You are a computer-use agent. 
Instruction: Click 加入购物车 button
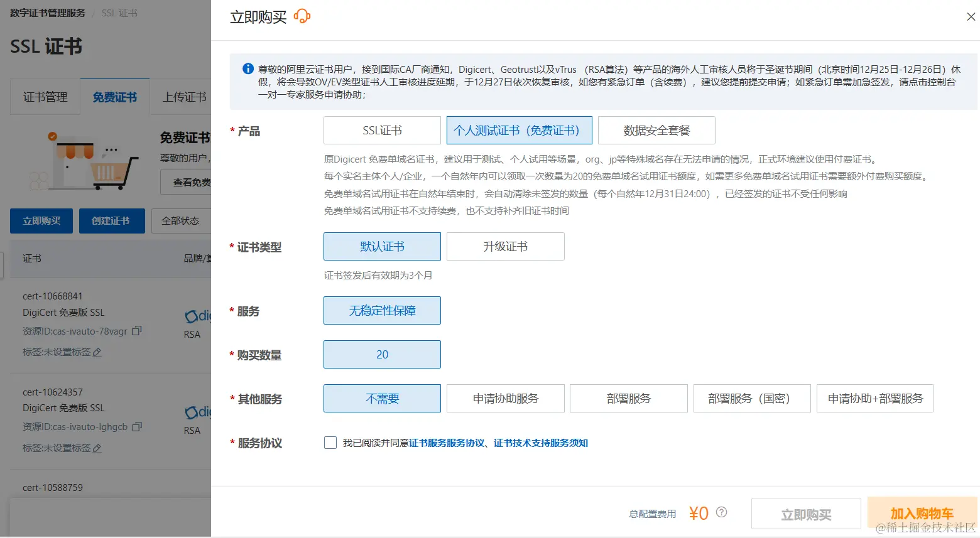922,513
